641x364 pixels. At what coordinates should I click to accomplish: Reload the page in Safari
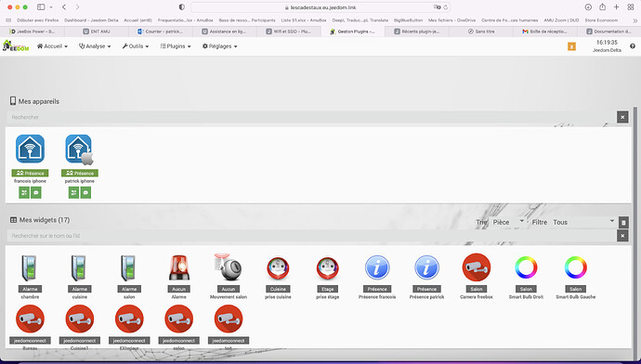point(446,7)
